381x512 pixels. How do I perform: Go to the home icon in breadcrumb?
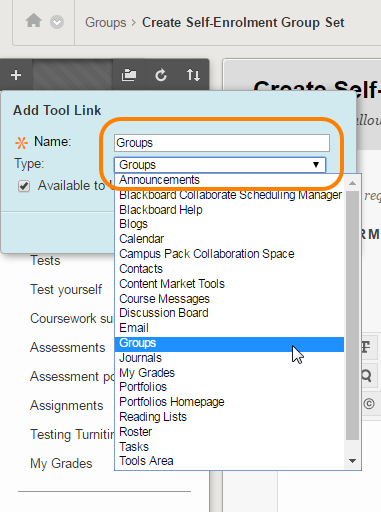pos(34,21)
